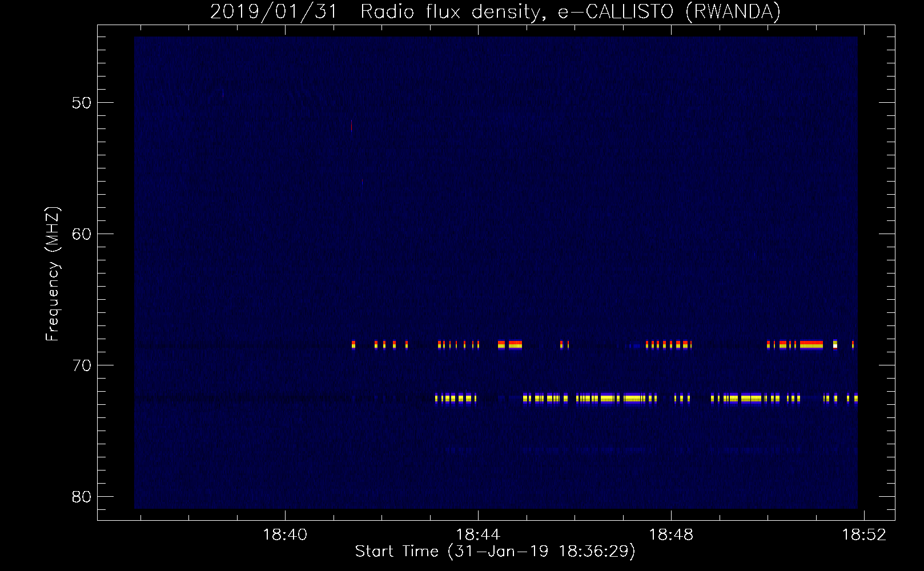Select the 'Frequency (MHZ)' axis label
This screenshot has width=924, height=571.
pyautogui.click(x=53, y=274)
